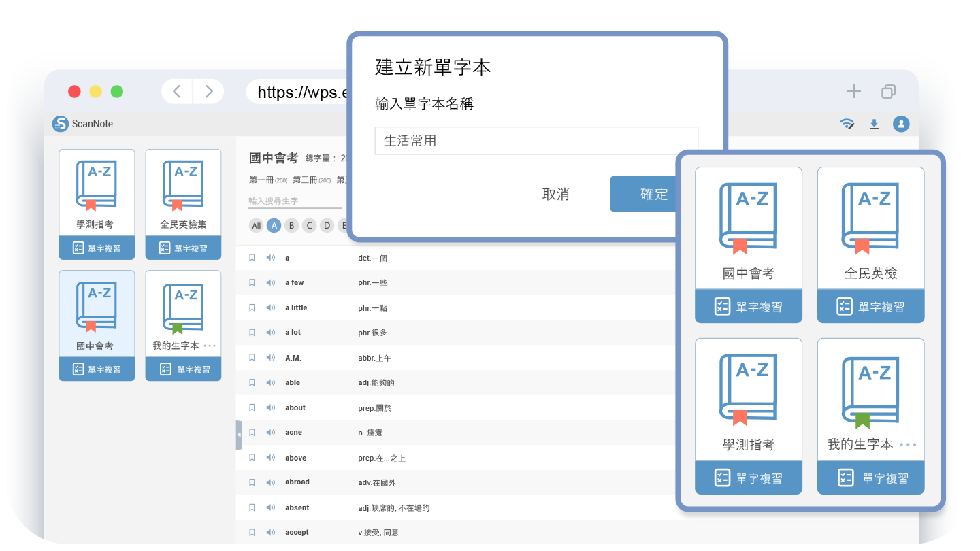Click 單字複習 under 學測指考 in sidebar
Viewport: 980px width, 551px height.
point(97,248)
